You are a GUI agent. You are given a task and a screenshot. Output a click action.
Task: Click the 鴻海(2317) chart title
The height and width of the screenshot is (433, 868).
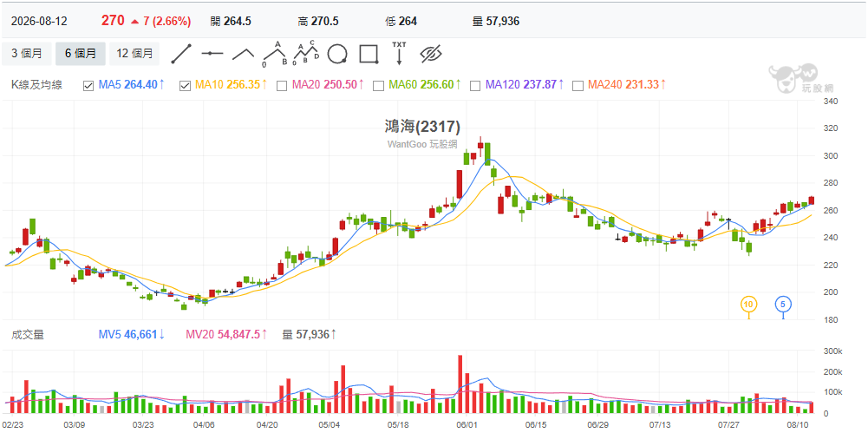(x=422, y=127)
